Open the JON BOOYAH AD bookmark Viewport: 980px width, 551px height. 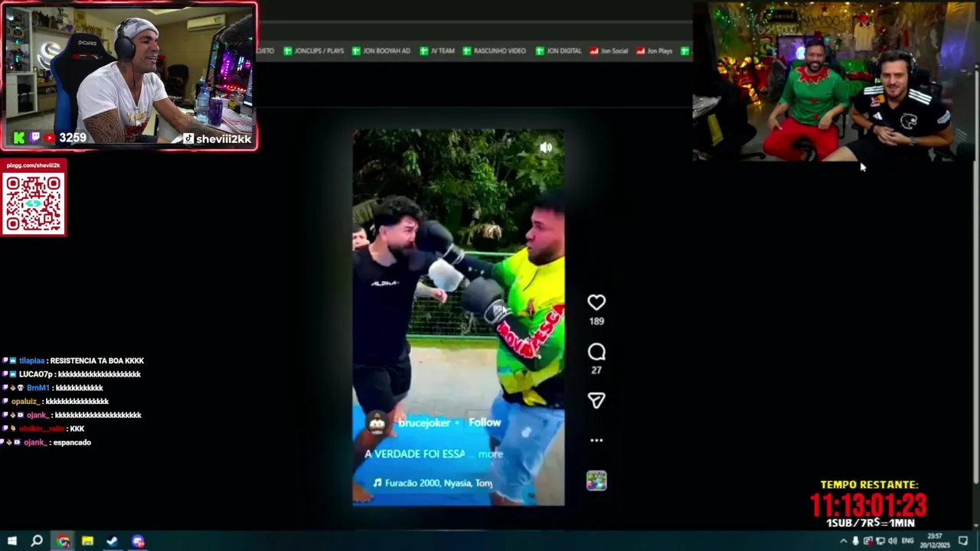coord(381,51)
